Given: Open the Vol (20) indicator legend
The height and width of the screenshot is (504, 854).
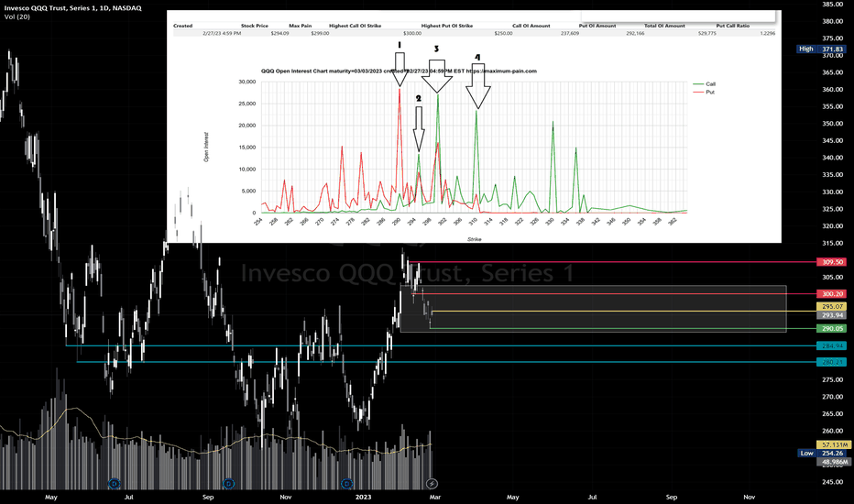Looking at the screenshot, I should 16,16.
